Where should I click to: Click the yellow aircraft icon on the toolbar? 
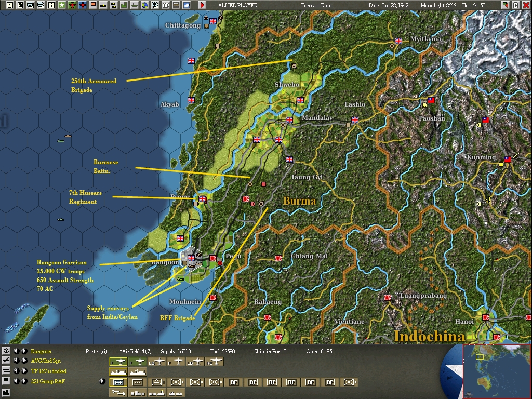coord(102,5)
